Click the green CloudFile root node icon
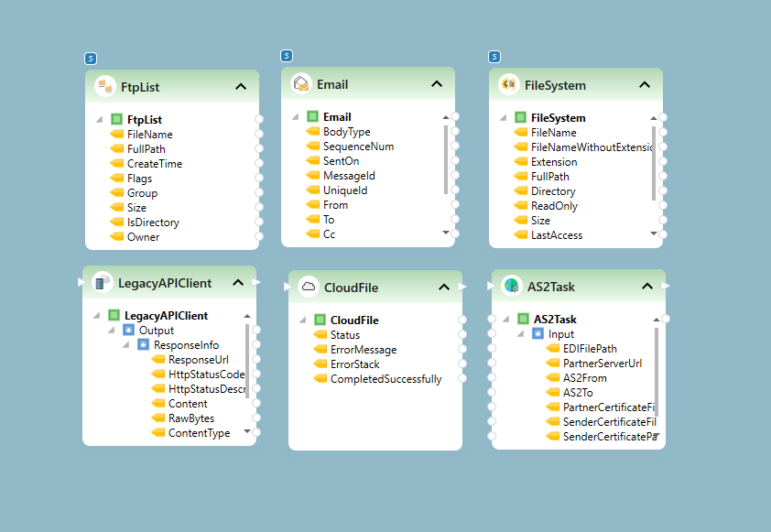The width and height of the screenshot is (771, 532). 320,320
